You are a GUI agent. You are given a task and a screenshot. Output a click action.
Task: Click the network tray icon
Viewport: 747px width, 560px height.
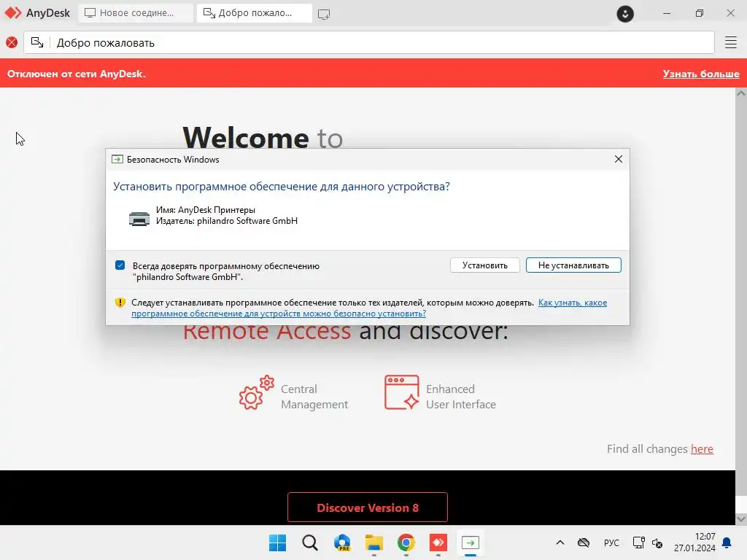coord(638,542)
